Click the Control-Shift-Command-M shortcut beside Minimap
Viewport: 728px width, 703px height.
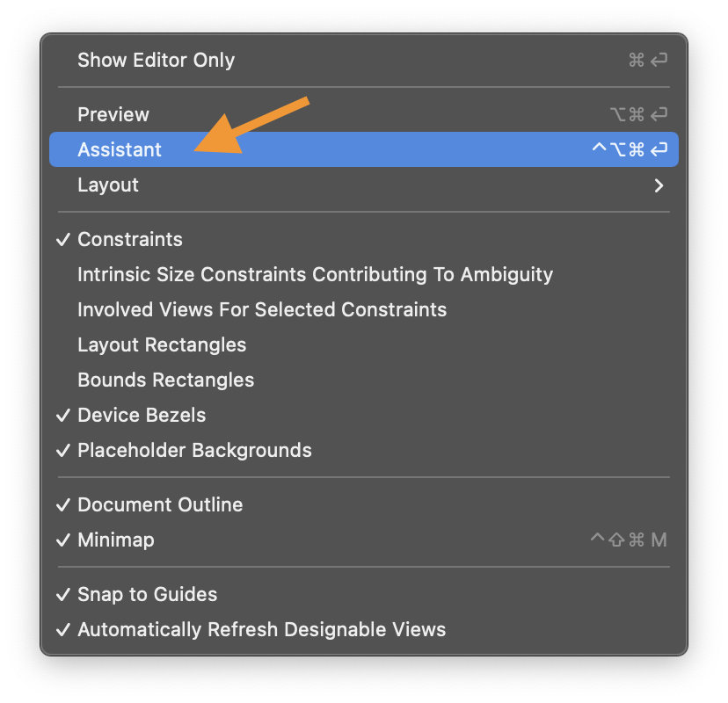629,540
